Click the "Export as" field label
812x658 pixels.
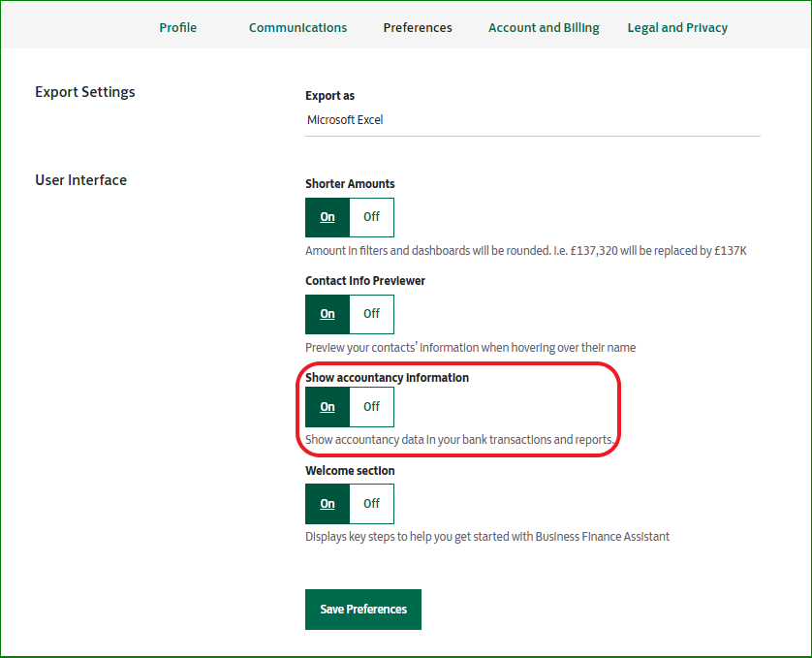tap(329, 96)
